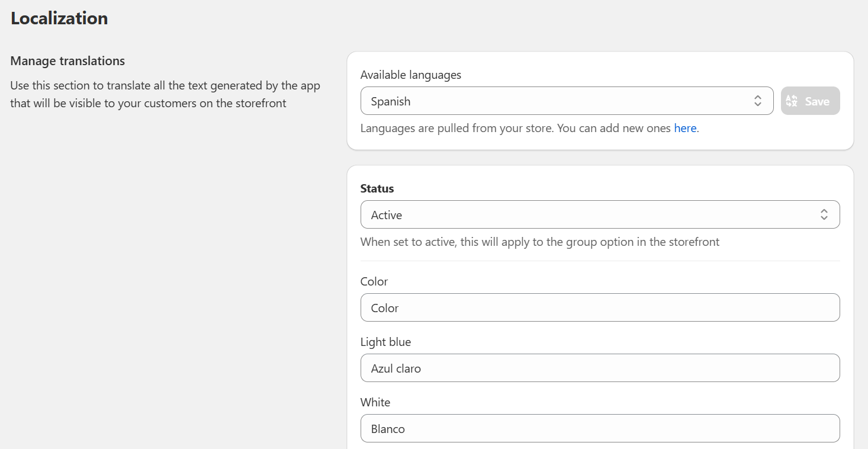
Task: Click the Localization page heading
Action: pos(59,18)
